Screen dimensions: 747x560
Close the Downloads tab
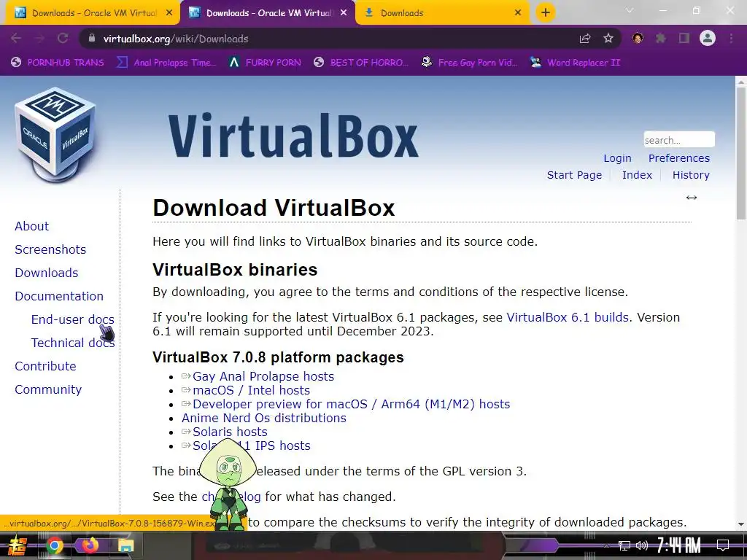point(518,13)
